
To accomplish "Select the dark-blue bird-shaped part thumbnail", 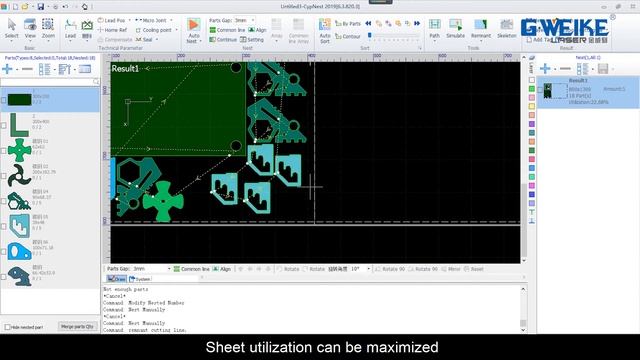I will (19, 276).
